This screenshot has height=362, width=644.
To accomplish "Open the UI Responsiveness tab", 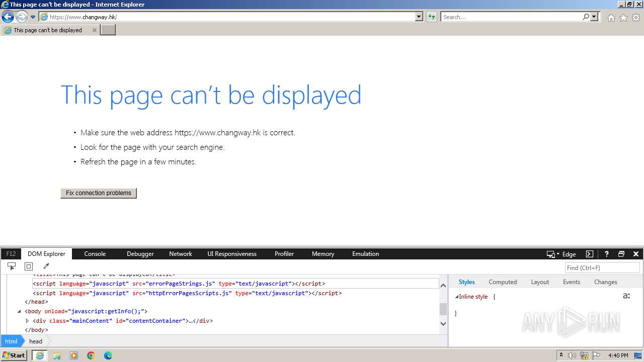I will point(232,254).
